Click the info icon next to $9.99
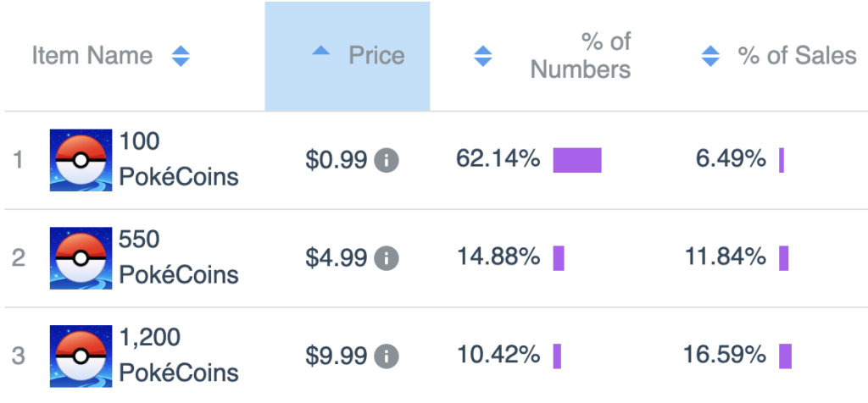Screen dimensions: 868x403 point(387,356)
